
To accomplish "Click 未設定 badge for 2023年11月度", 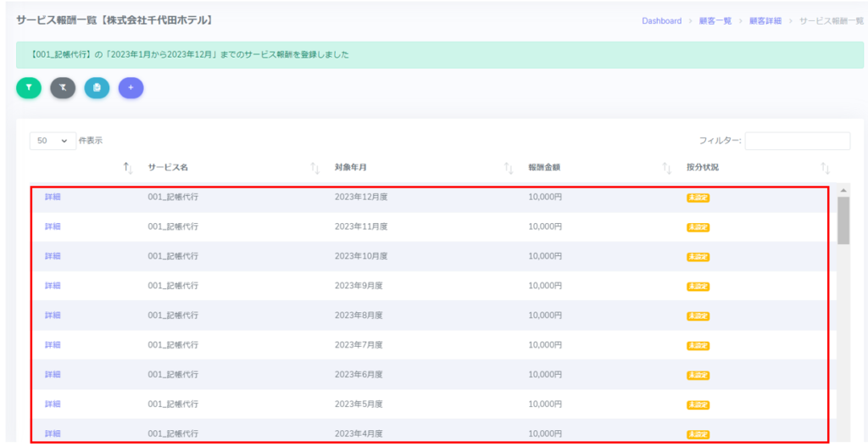I will click(698, 227).
